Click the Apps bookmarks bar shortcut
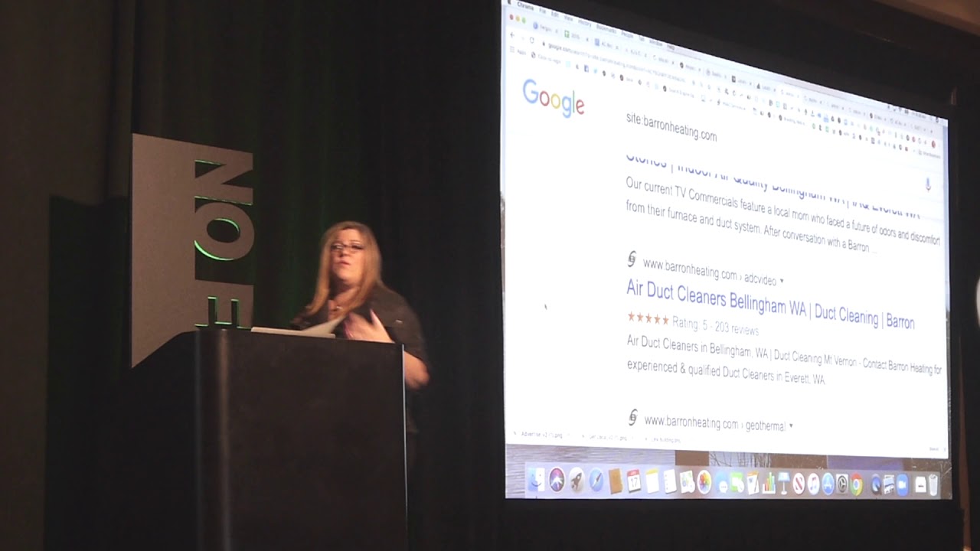Viewport: 980px width, 551px height. (519, 51)
